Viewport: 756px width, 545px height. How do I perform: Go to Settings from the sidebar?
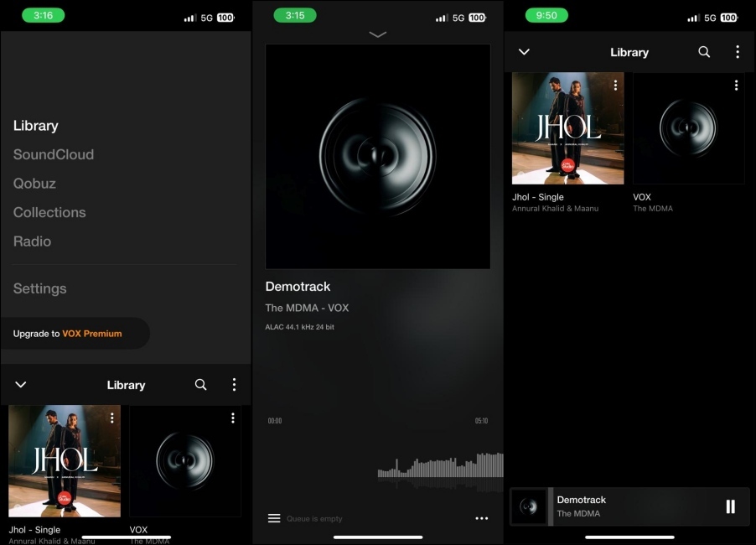(39, 288)
